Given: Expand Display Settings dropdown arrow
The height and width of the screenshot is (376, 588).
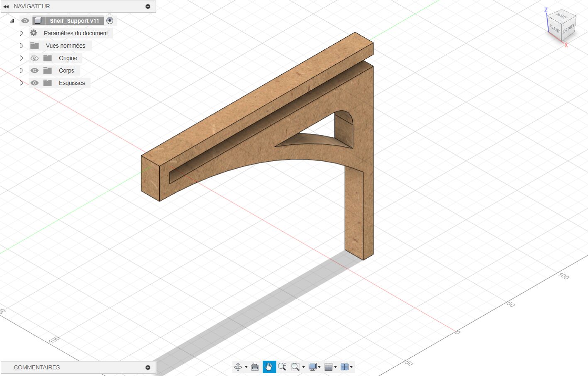Looking at the screenshot, I should point(320,367).
